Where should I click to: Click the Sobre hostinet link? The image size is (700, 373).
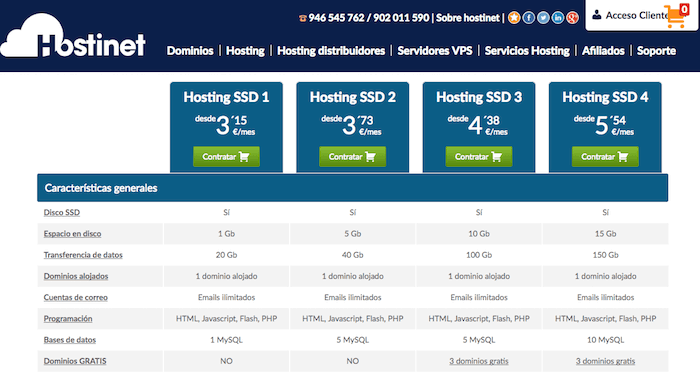point(467,18)
